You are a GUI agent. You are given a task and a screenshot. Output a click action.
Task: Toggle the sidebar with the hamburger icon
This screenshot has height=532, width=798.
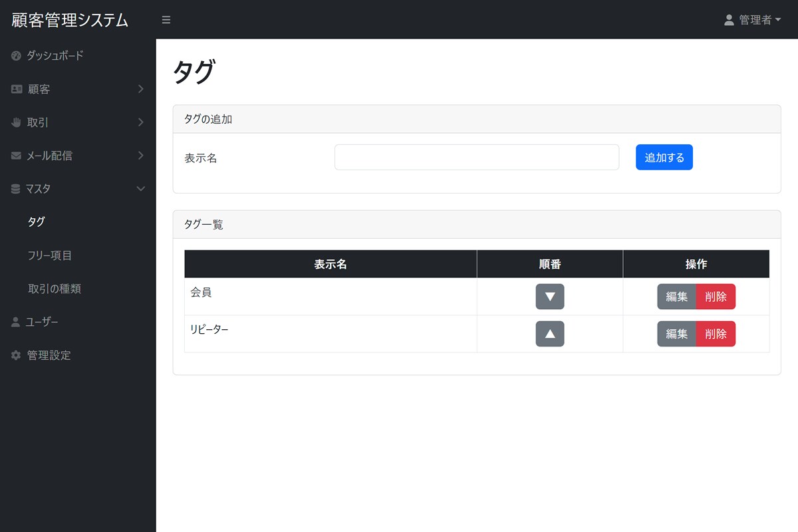click(x=166, y=20)
